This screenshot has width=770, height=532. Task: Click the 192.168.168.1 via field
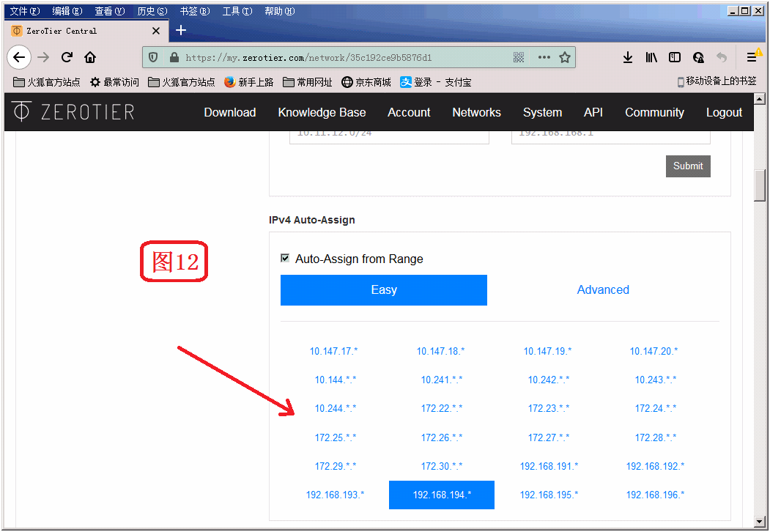(x=610, y=137)
